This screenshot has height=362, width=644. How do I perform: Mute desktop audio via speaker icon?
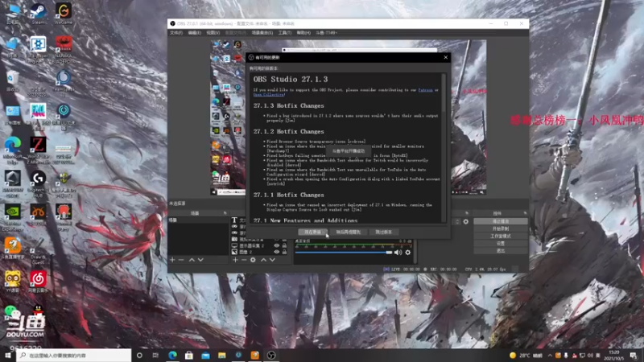[398, 253]
